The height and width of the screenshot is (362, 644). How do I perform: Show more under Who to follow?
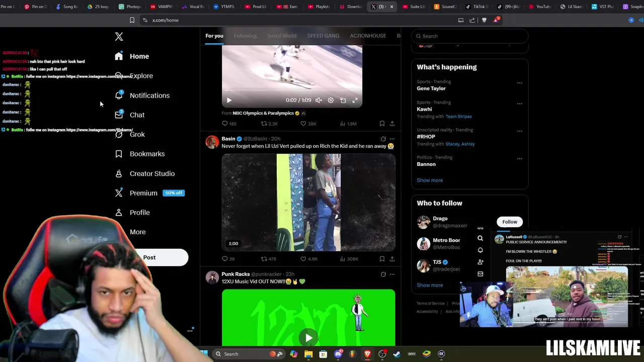click(430, 285)
